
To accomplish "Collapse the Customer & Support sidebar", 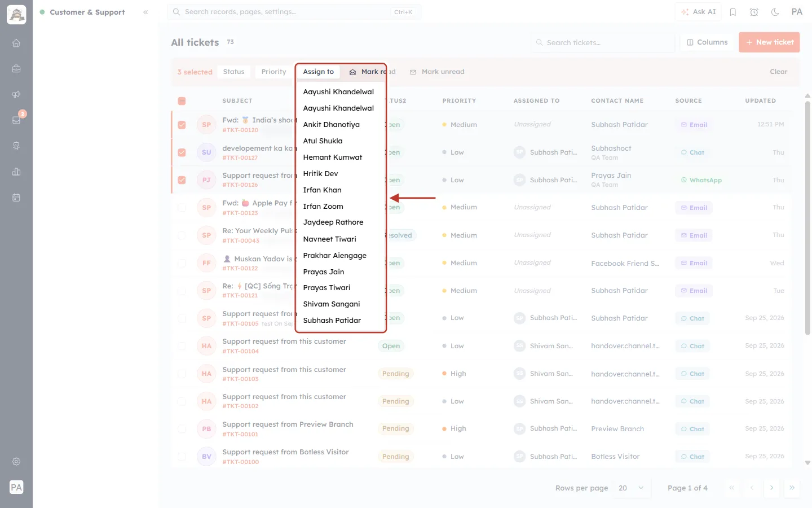I will pos(145,12).
